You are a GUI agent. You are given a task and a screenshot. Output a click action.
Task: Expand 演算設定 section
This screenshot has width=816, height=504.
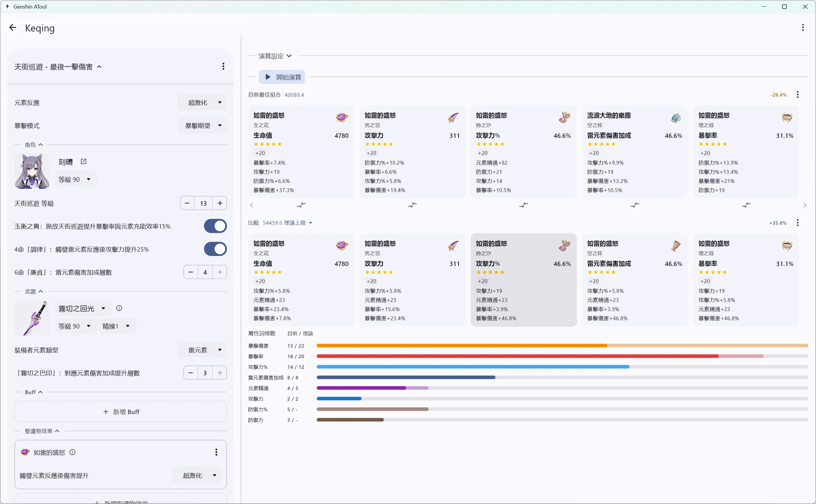coord(275,56)
